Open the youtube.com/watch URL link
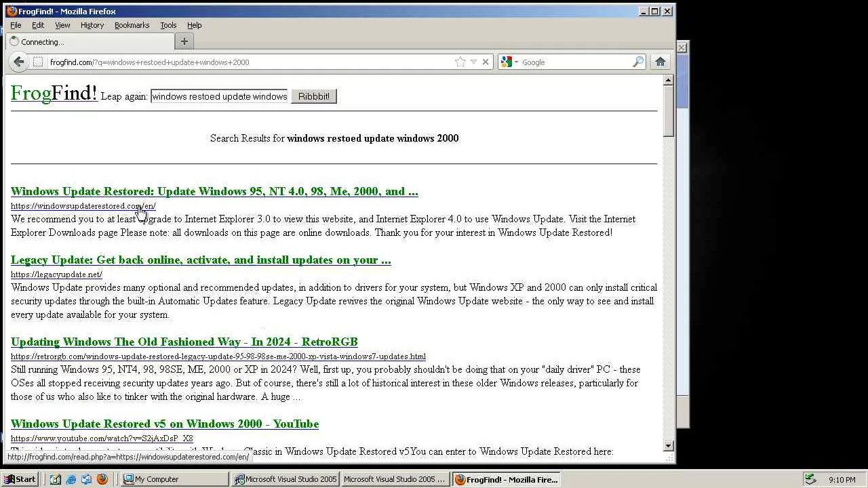The height and width of the screenshot is (488, 868). (x=102, y=439)
